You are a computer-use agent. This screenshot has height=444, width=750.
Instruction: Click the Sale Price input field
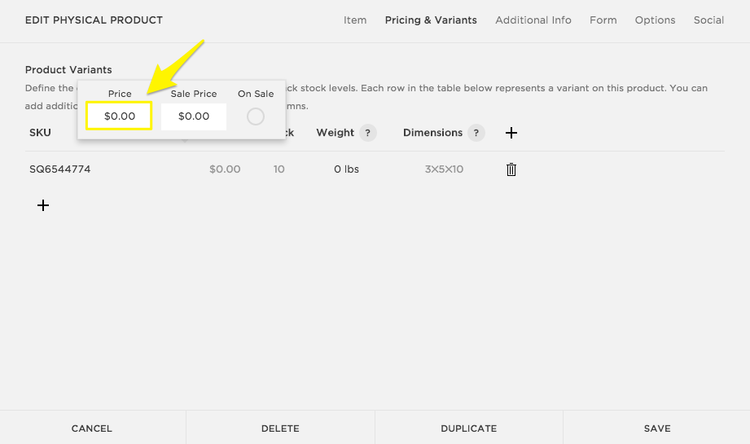coord(193,117)
